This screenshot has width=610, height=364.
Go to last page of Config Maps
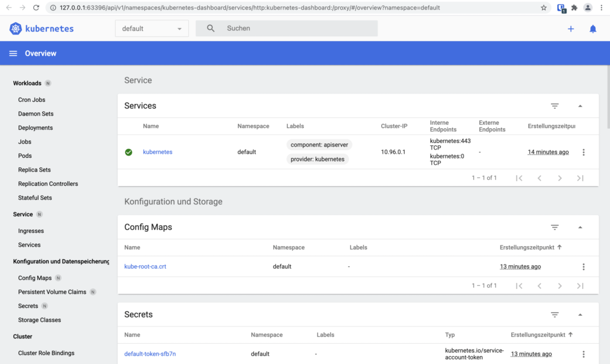point(580,286)
